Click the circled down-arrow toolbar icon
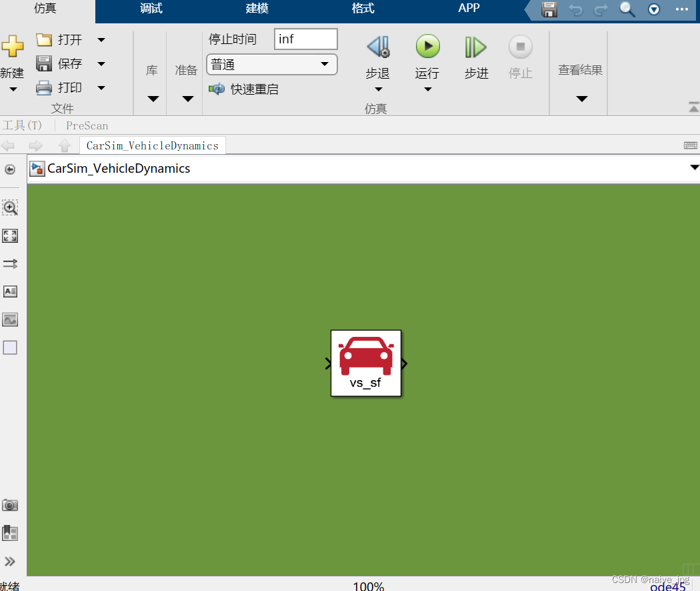Viewport: 700px width, 591px height. (x=654, y=9)
